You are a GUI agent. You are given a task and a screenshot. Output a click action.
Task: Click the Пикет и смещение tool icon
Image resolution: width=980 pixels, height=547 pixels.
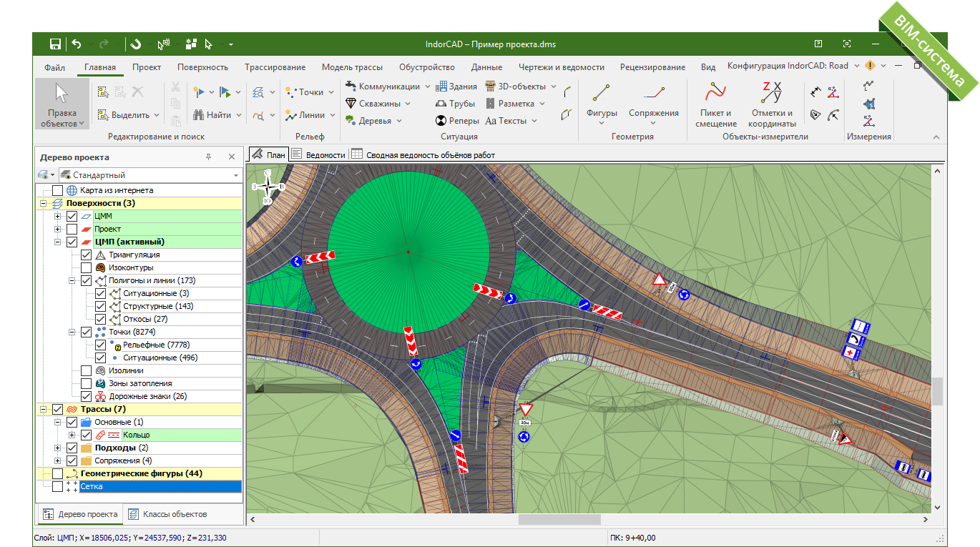coord(715,92)
